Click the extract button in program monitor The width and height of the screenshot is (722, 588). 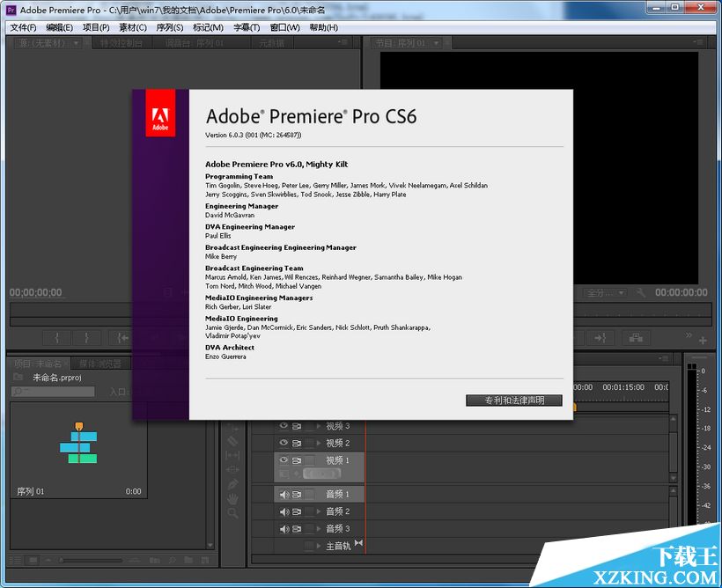636,338
